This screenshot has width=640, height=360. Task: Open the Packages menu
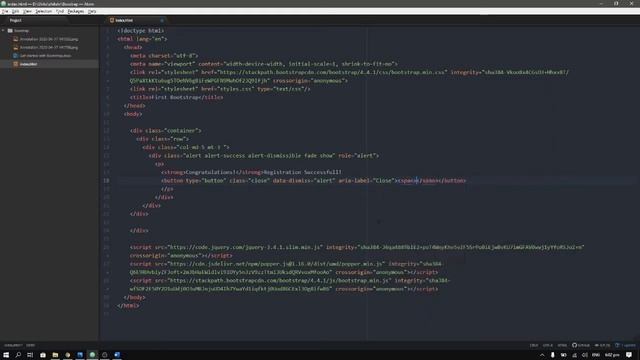pos(76,11)
